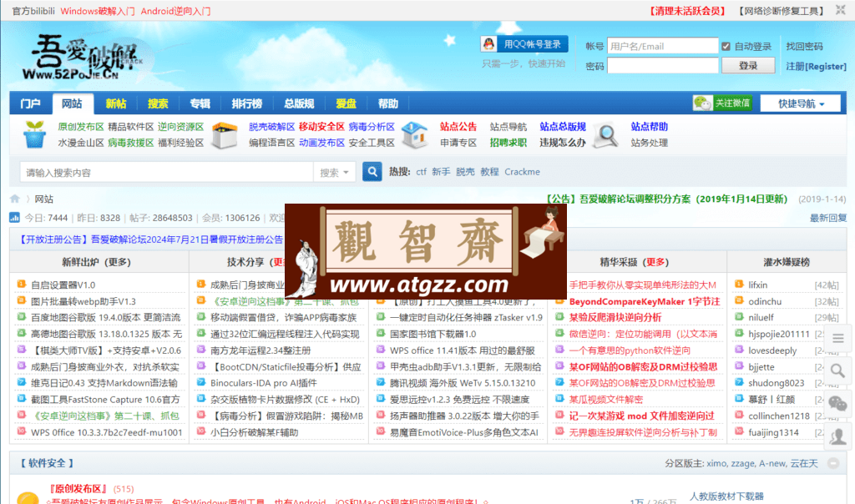This screenshot has height=504, width=855.
Task: Click the house icon beside 站点公告
Action: [414, 134]
